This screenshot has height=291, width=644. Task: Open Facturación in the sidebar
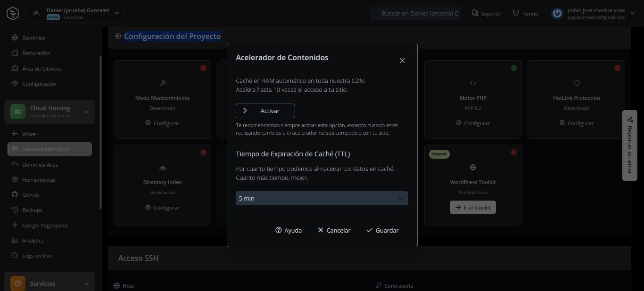coord(36,53)
